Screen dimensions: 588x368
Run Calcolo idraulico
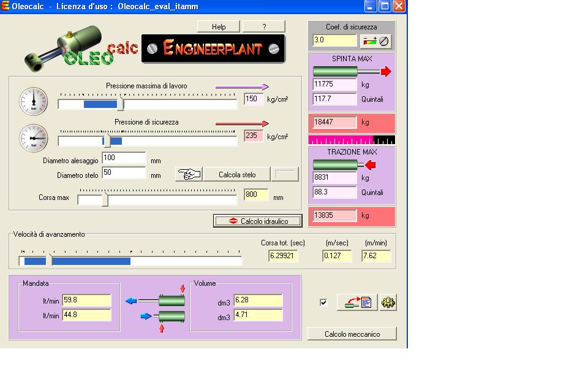(258, 221)
